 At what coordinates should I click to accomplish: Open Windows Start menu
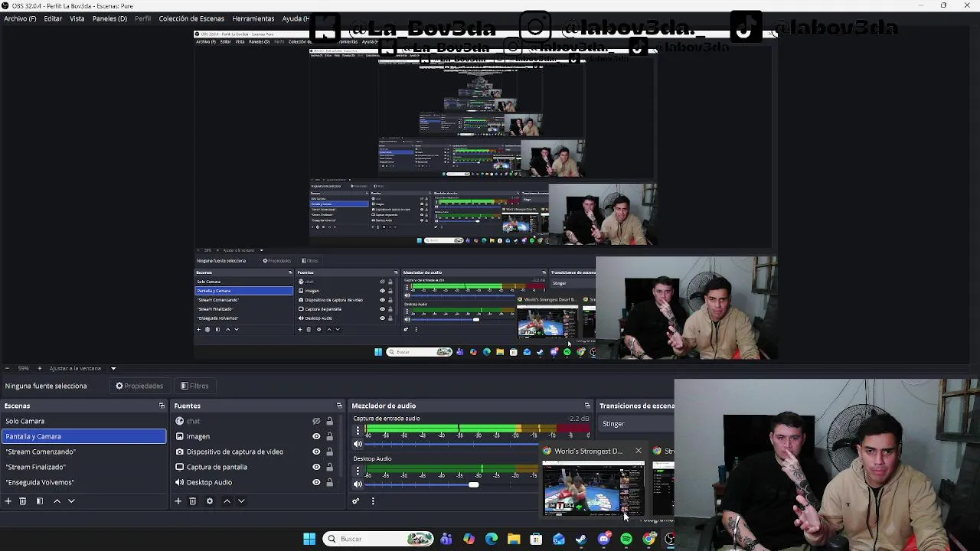[309, 539]
